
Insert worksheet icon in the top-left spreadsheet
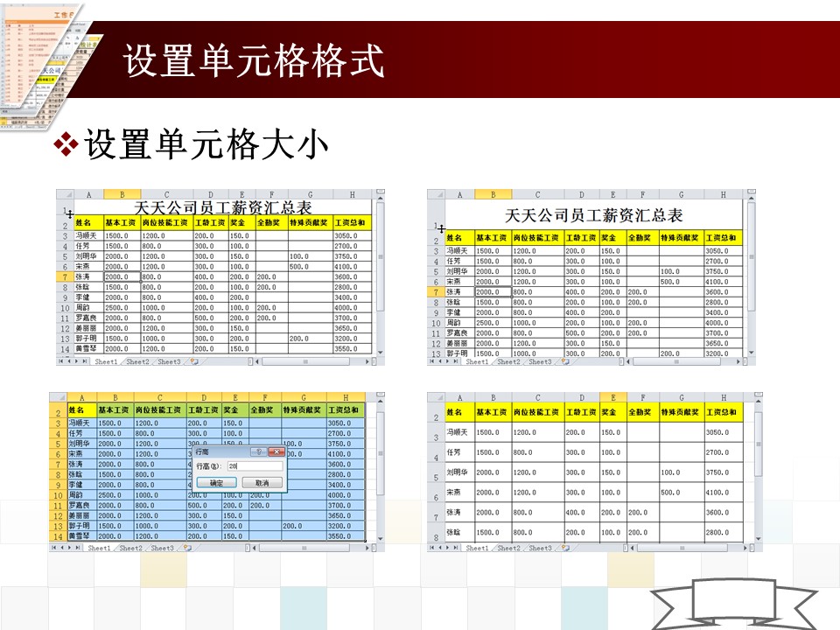(194, 361)
